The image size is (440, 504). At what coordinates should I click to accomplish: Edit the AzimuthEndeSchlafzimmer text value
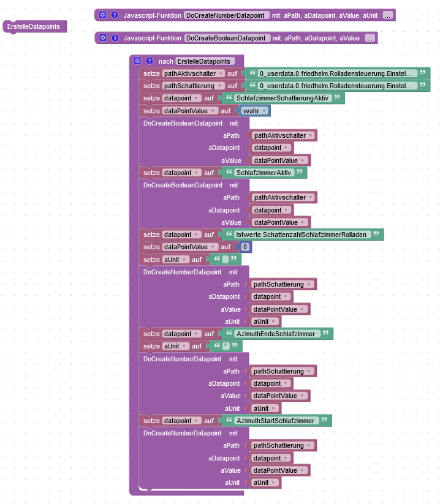(x=277, y=334)
